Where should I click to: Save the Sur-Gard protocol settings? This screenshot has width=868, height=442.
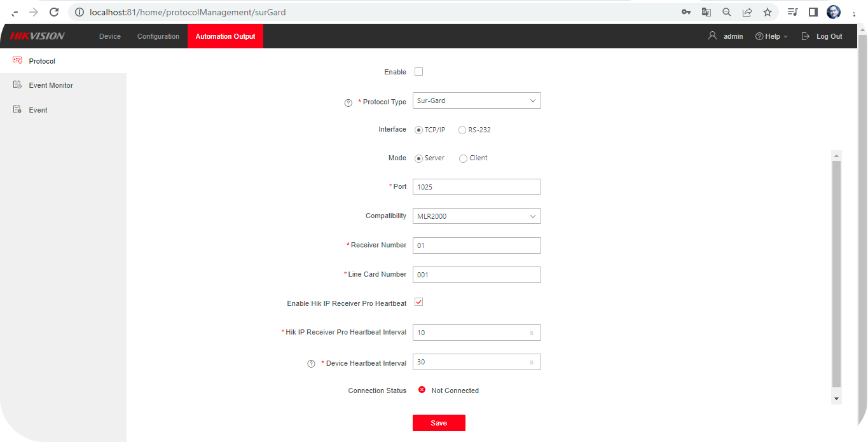[439, 422]
